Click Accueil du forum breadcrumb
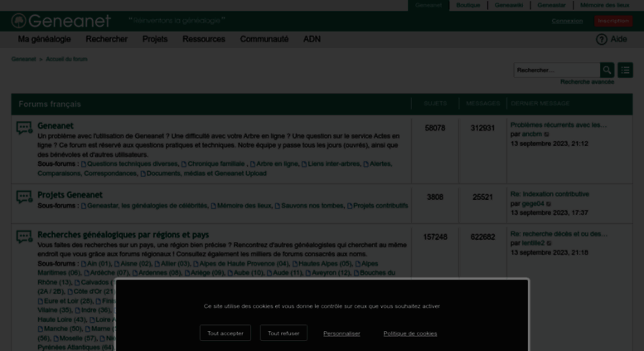 pos(66,59)
